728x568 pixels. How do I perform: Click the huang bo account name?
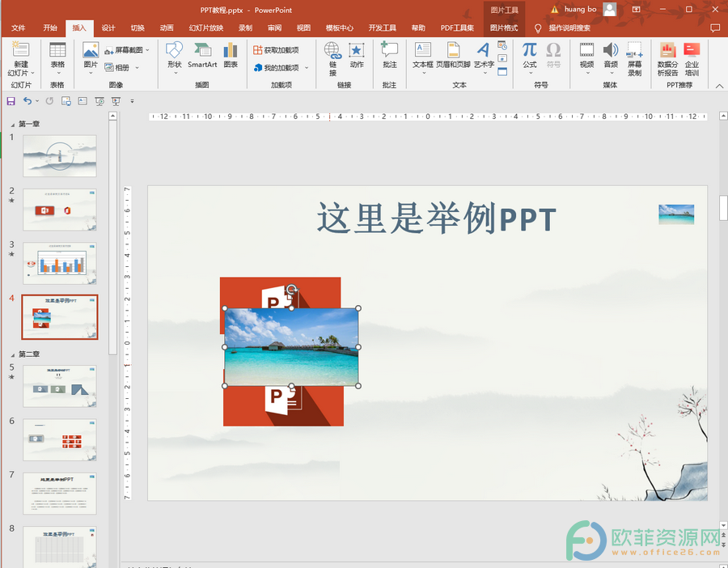pos(580,9)
